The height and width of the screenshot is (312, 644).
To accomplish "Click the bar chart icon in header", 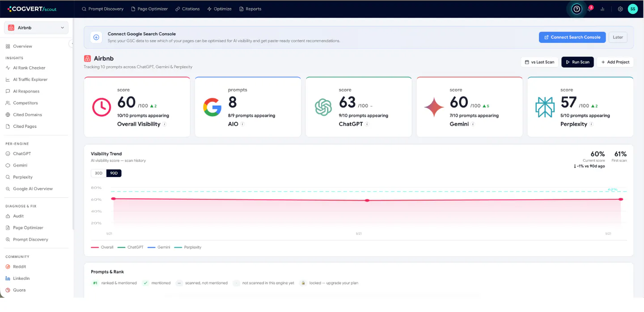I will (602, 9).
